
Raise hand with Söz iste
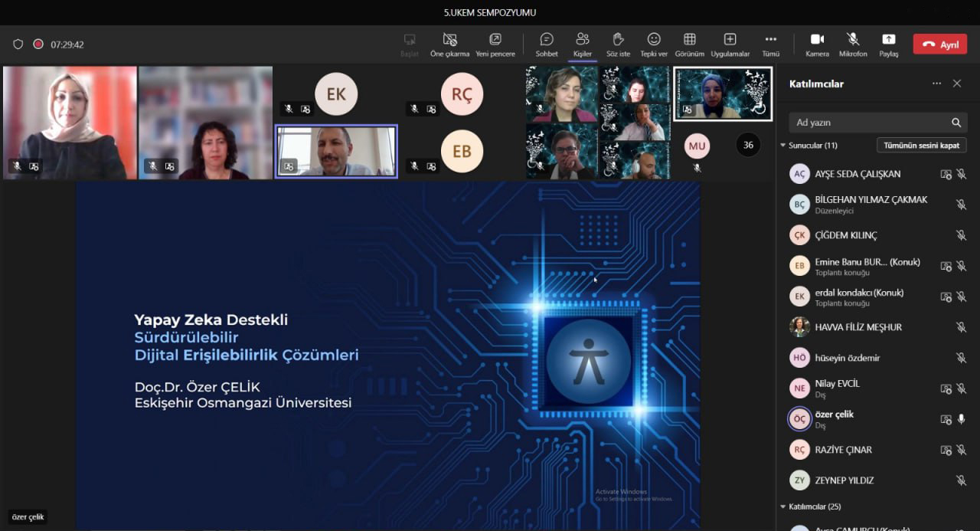pos(618,44)
